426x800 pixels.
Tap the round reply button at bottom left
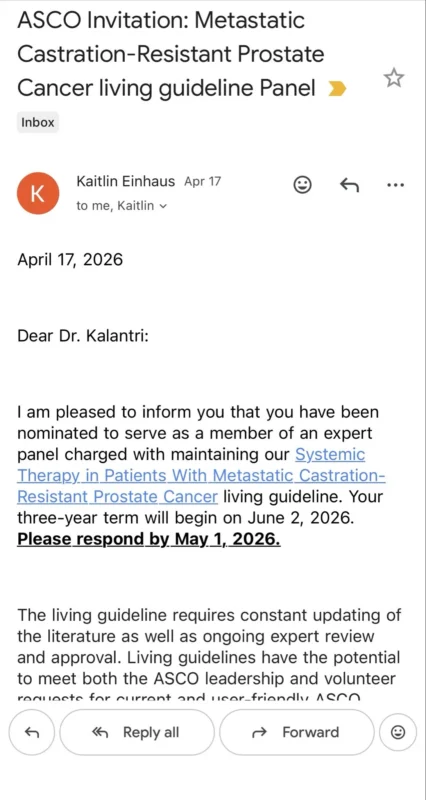point(32,732)
